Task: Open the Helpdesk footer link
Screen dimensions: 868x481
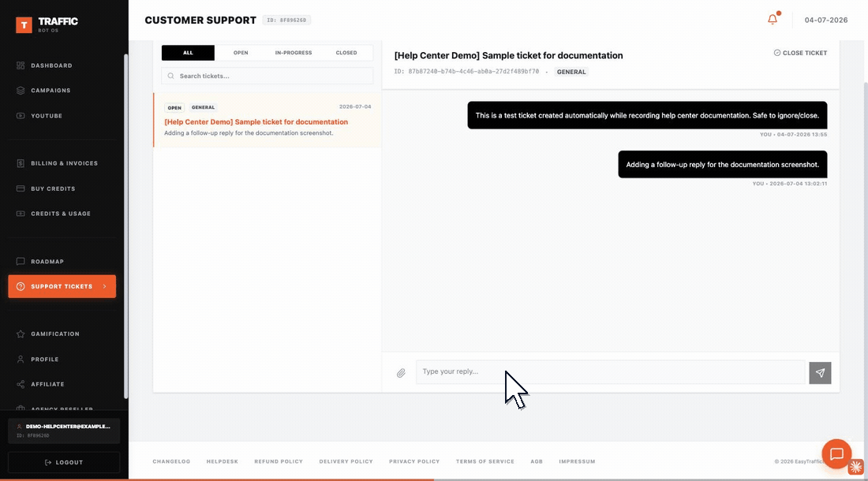Action: [x=222, y=461]
